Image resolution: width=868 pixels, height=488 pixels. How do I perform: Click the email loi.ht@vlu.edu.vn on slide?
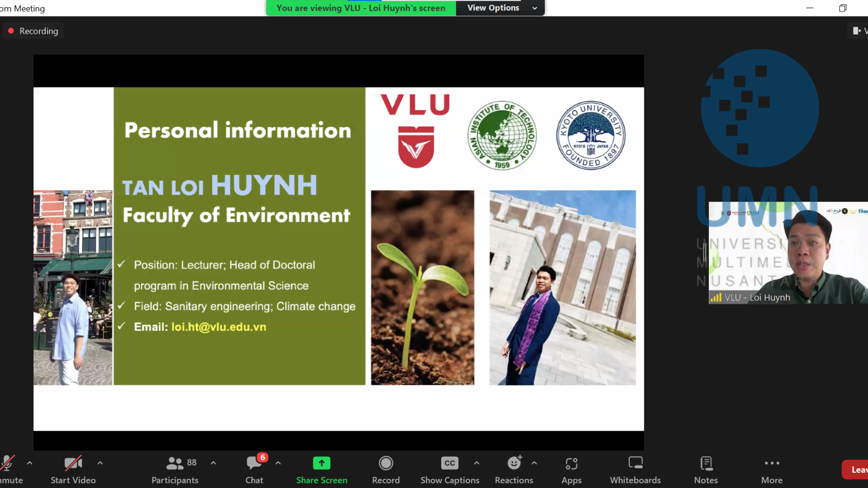(x=219, y=327)
